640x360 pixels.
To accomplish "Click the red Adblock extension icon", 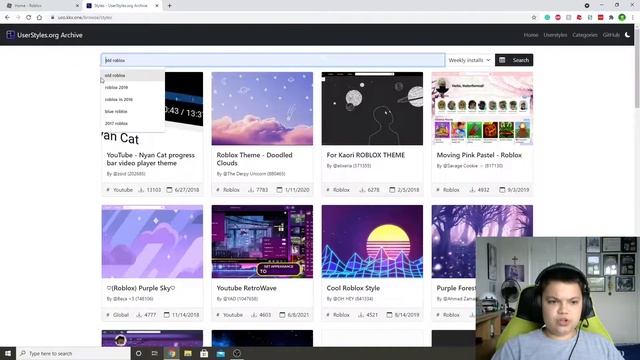I will click(x=558, y=18).
